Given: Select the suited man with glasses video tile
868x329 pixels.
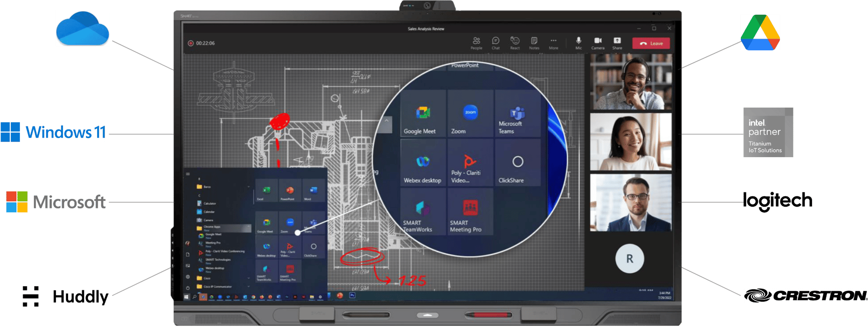Looking at the screenshot, I should tap(631, 203).
